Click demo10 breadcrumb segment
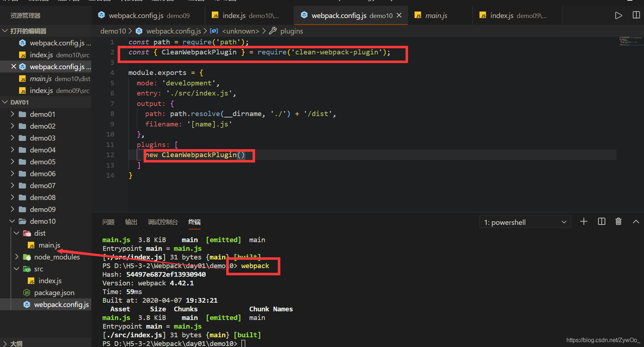Viewport: 644px width, 347px height. 113,31
